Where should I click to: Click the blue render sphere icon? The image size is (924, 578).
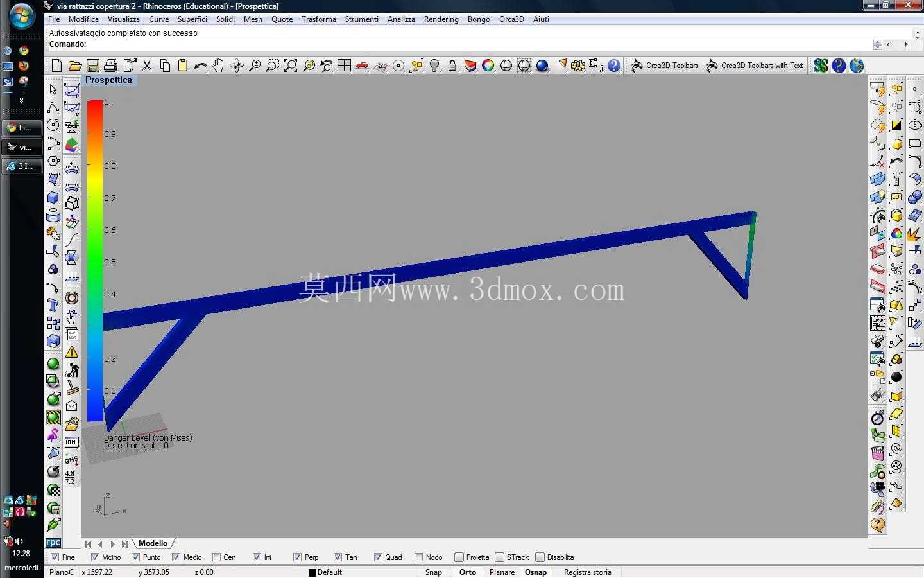pos(542,66)
